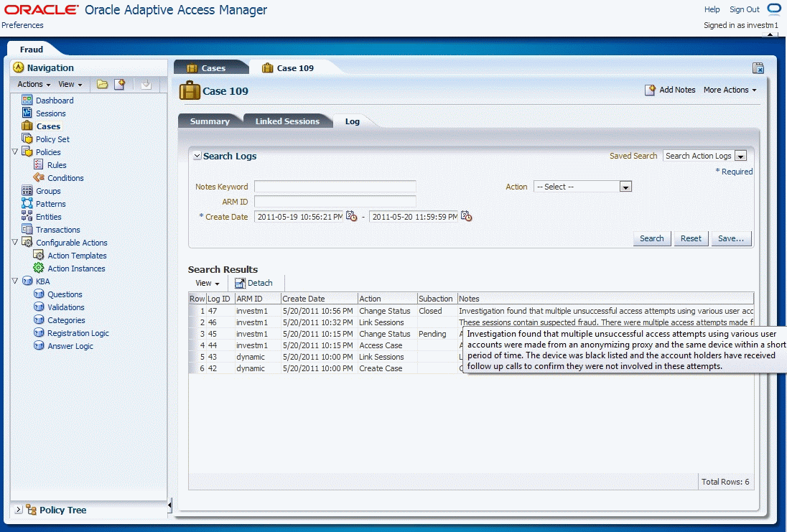This screenshot has width=787, height=532.
Task: Open the folder icon in Navigation toolbar
Action: tap(102, 84)
